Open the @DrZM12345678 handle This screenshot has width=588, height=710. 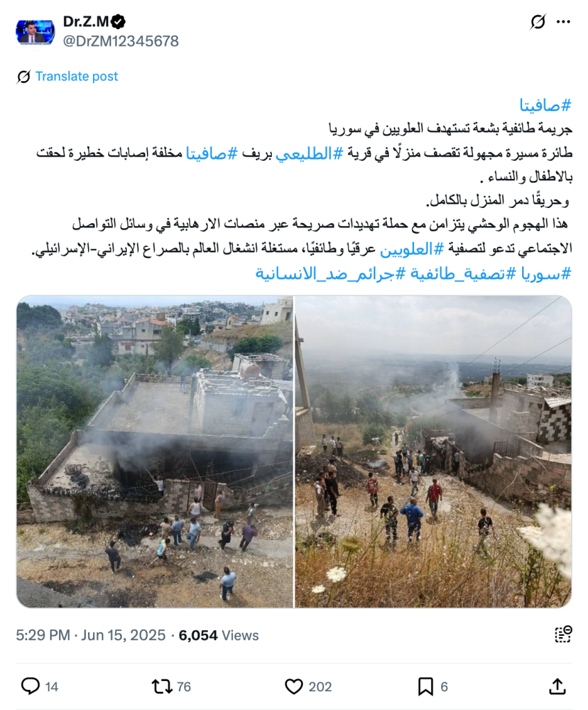pos(121,41)
